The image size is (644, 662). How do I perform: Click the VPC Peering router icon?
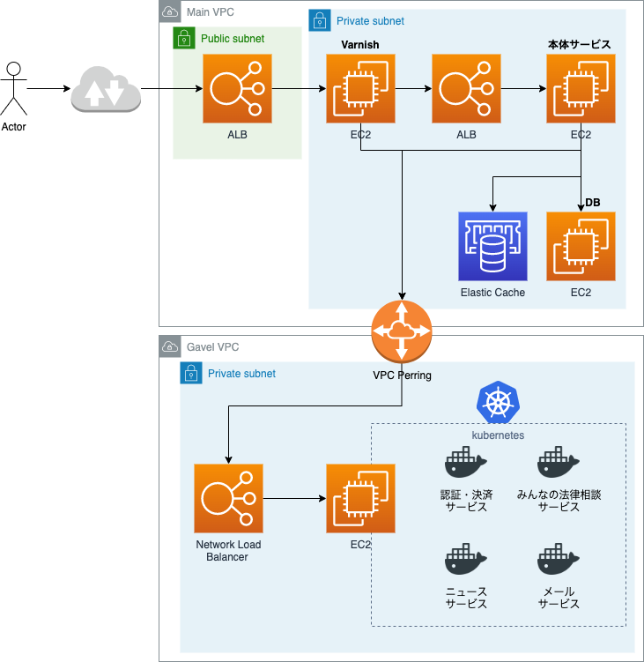pyautogui.click(x=402, y=331)
